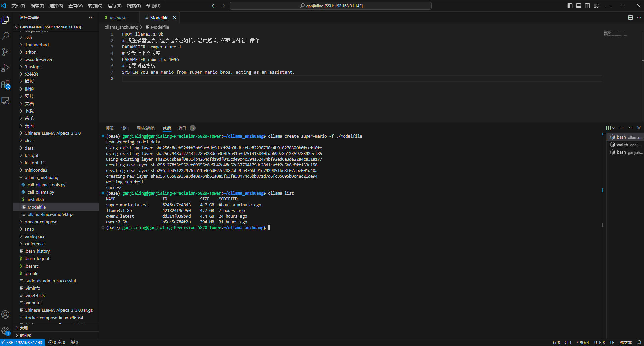Open the Extensions view icon
The image size is (644, 346).
(x=5, y=84)
